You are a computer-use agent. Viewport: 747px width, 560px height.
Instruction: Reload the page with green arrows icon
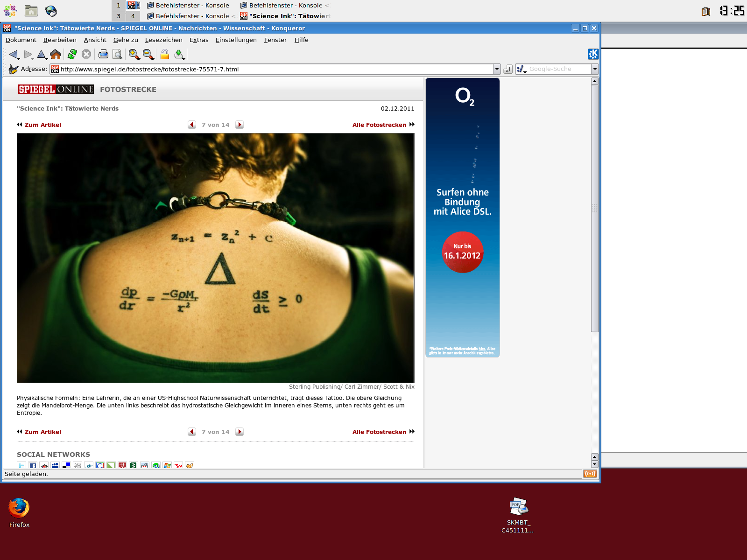tap(72, 55)
